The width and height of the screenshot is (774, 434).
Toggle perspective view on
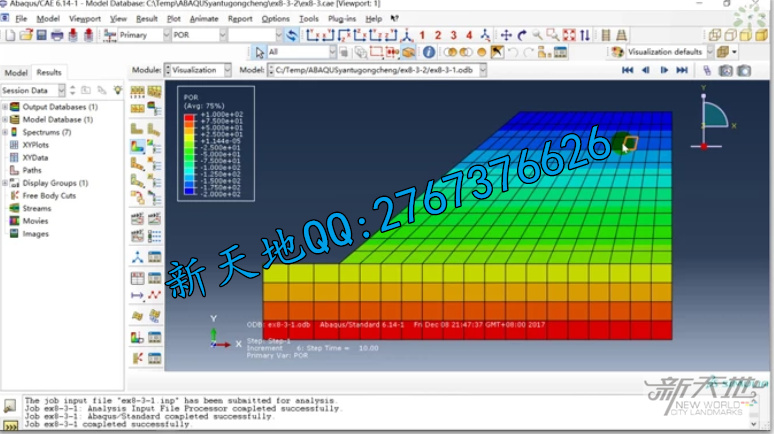[621, 35]
